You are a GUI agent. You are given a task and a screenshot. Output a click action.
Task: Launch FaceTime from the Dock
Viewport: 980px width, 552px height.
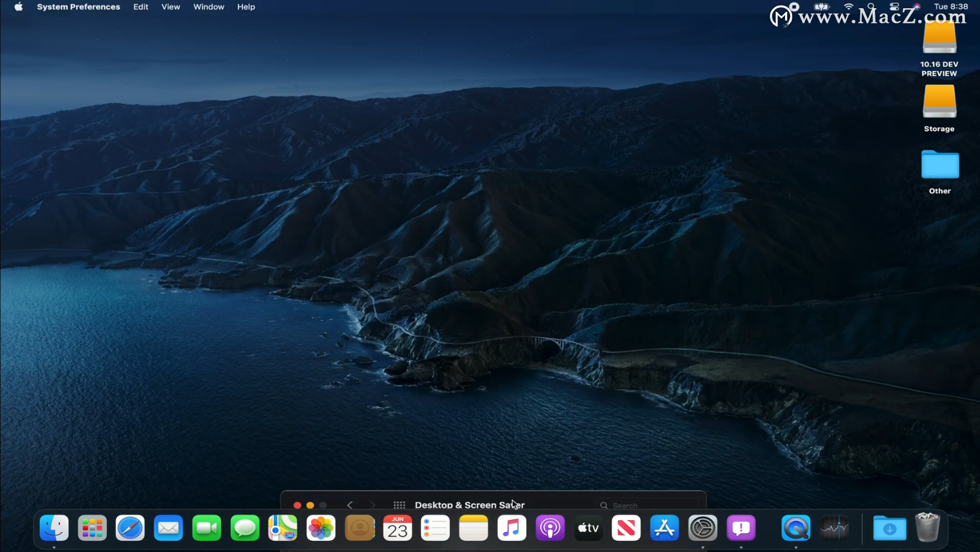207,528
